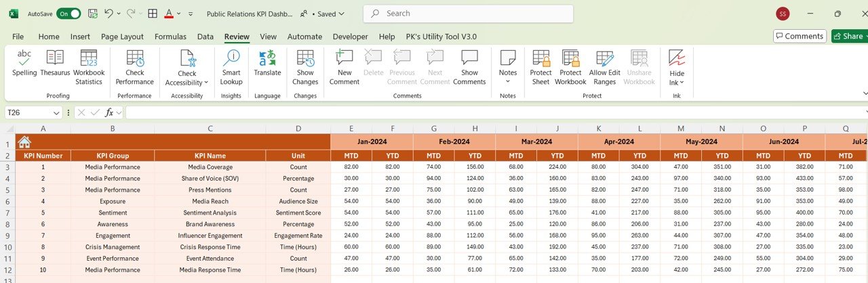Image resolution: width=868 pixels, height=283 pixels.
Task: Click the Hide Ink button
Action: coord(677,68)
